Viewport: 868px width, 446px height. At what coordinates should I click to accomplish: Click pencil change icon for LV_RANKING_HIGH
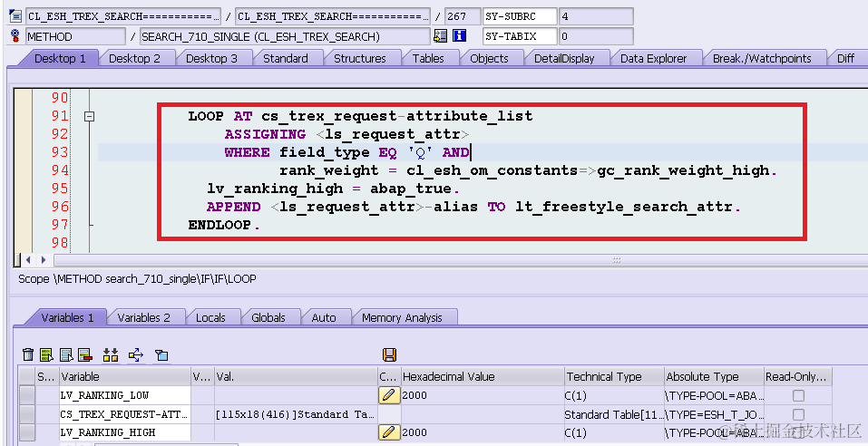[388, 432]
